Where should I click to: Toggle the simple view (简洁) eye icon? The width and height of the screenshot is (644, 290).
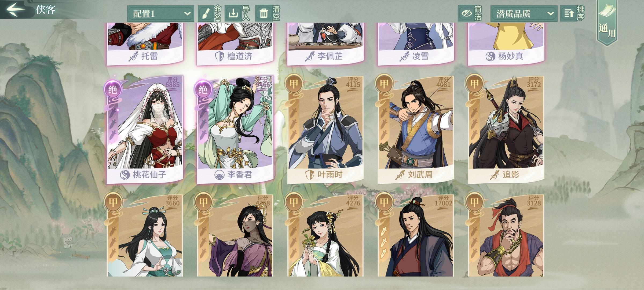click(x=466, y=13)
